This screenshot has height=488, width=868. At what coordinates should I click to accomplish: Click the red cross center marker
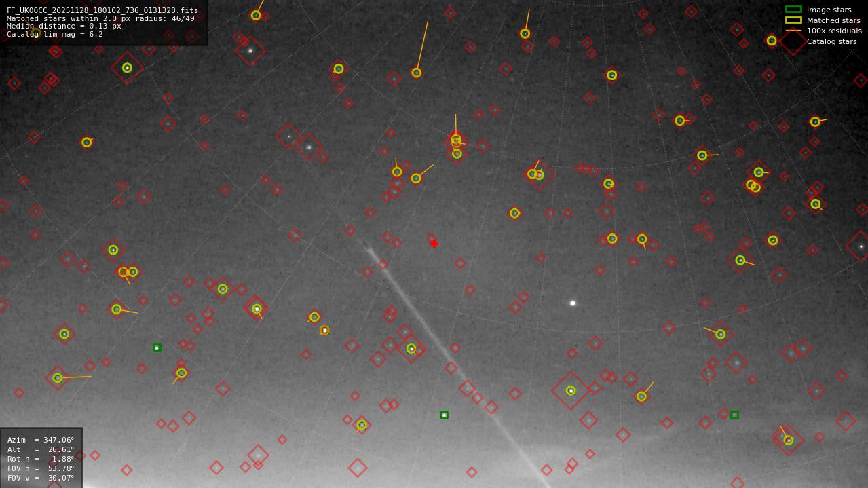[434, 243]
